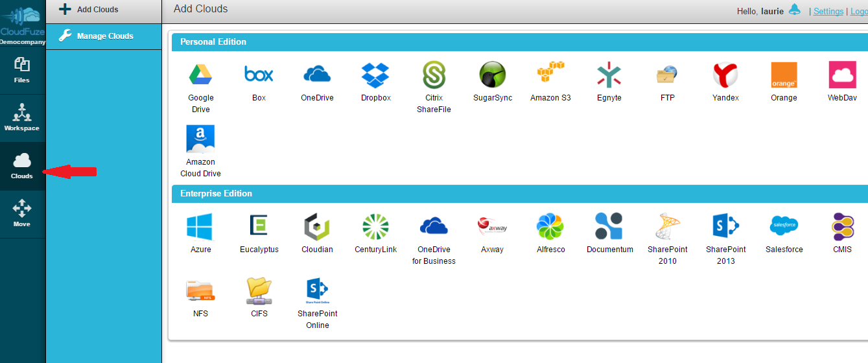Choose the Yandex cloud icon

point(725,75)
